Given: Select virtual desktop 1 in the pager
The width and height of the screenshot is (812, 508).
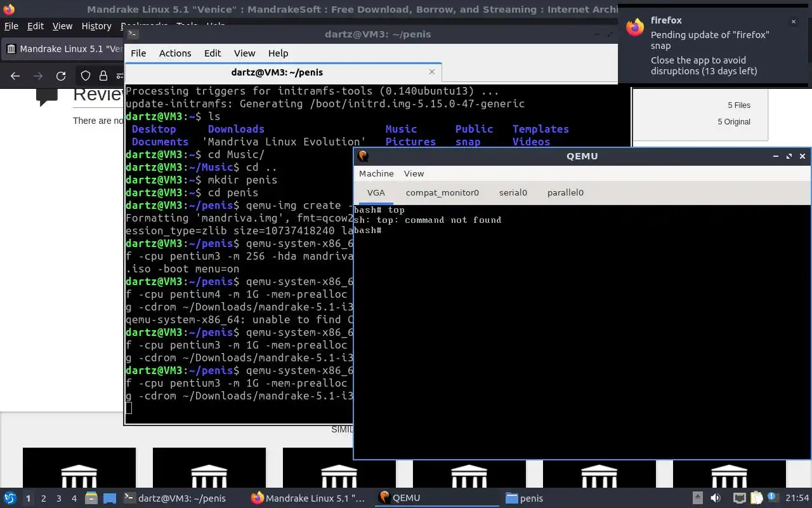Looking at the screenshot, I should tap(28, 498).
